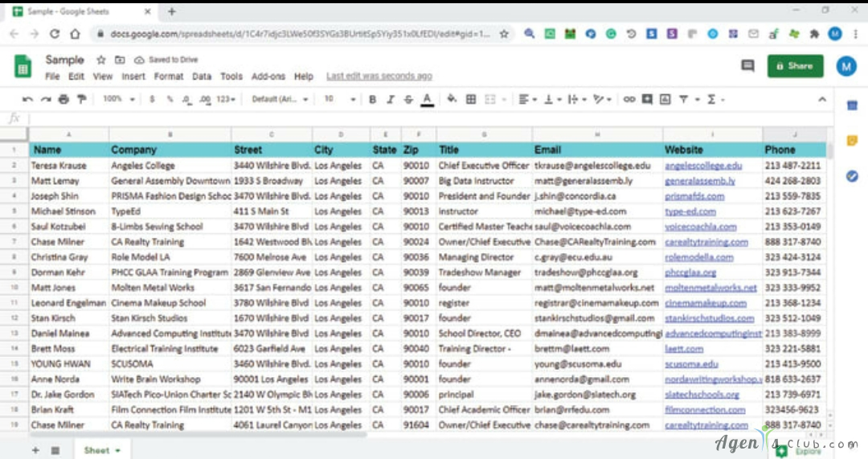Open the zoom 100% dropdown
Image resolution: width=868 pixels, height=459 pixels.
[x=118, y=99]
